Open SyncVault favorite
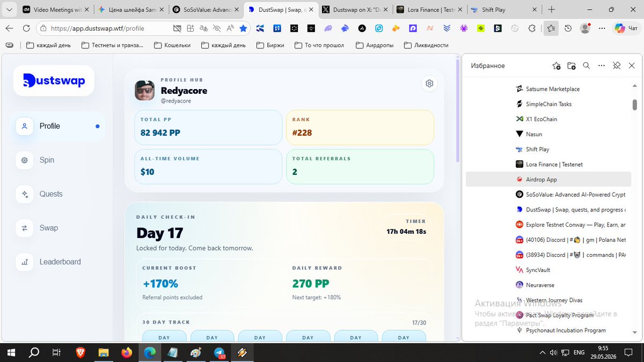The image size is (644, 362). (548, 270)
